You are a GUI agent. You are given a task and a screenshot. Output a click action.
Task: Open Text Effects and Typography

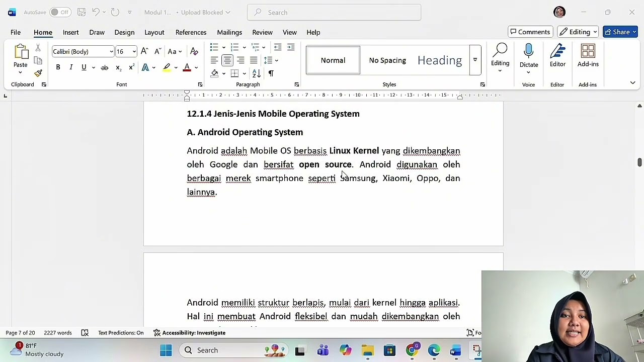(x=145, y=67)
